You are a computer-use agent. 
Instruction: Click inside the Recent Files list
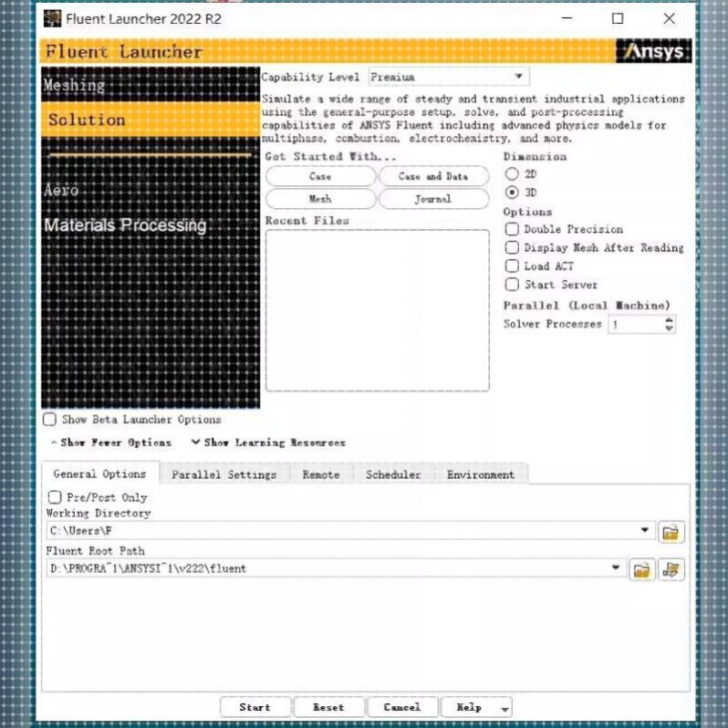tap(378, 310)
